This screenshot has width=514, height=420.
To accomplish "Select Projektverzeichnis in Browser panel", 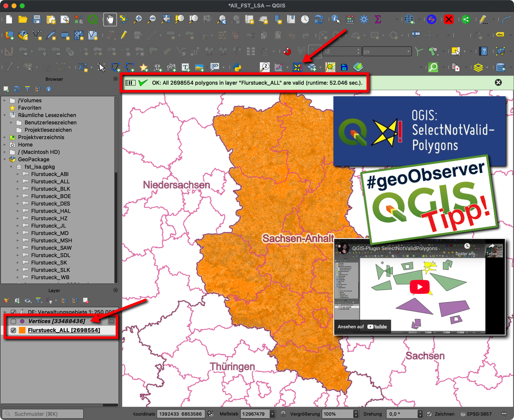I will click(41, 137).
